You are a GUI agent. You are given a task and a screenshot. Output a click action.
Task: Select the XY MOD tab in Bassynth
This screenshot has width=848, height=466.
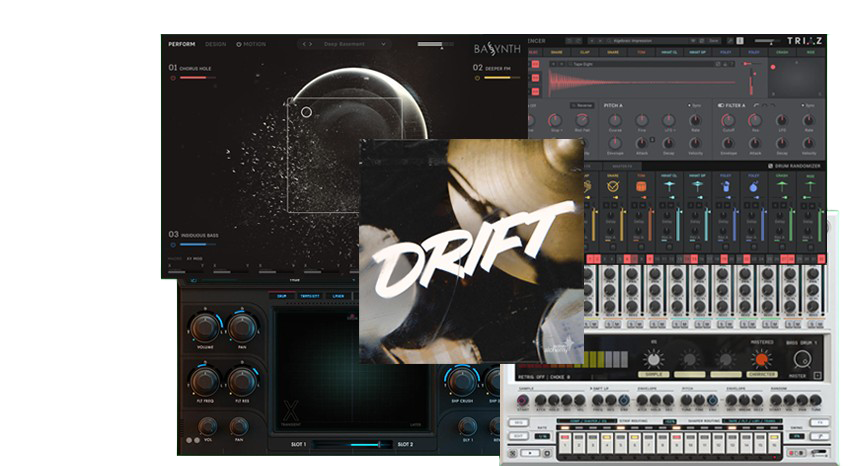[x=194, y=258]
